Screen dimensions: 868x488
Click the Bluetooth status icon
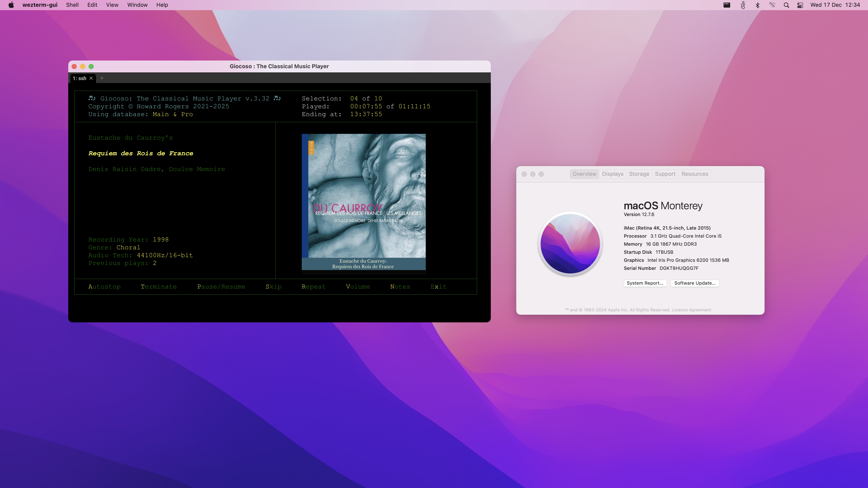[757, 5]
